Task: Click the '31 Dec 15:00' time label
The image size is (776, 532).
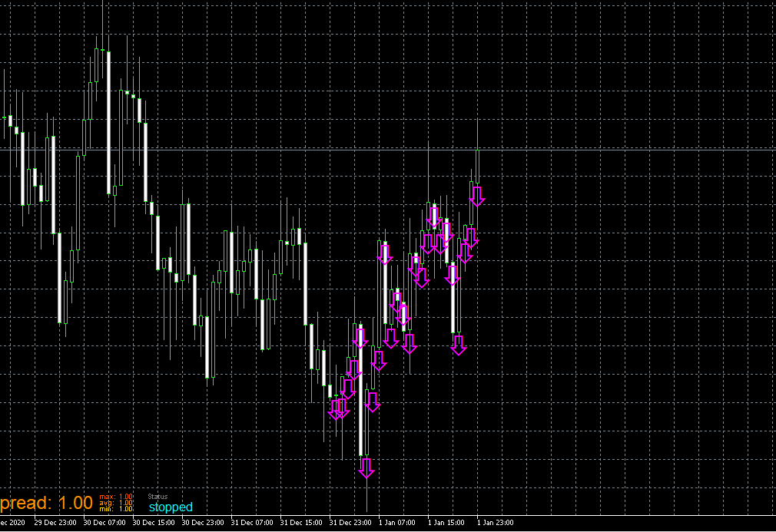Action: pyautogui.click(x=301, y=523)
